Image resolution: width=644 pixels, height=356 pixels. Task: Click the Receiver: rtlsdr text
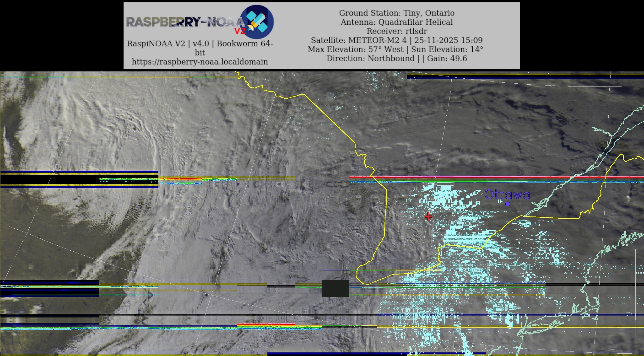396,31
